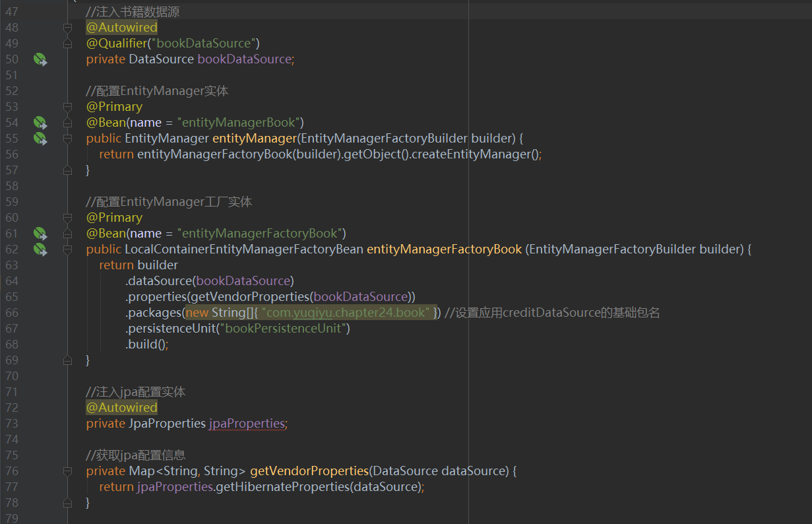
Task: Click the .properties call on line 65
Action: point(156,297)
